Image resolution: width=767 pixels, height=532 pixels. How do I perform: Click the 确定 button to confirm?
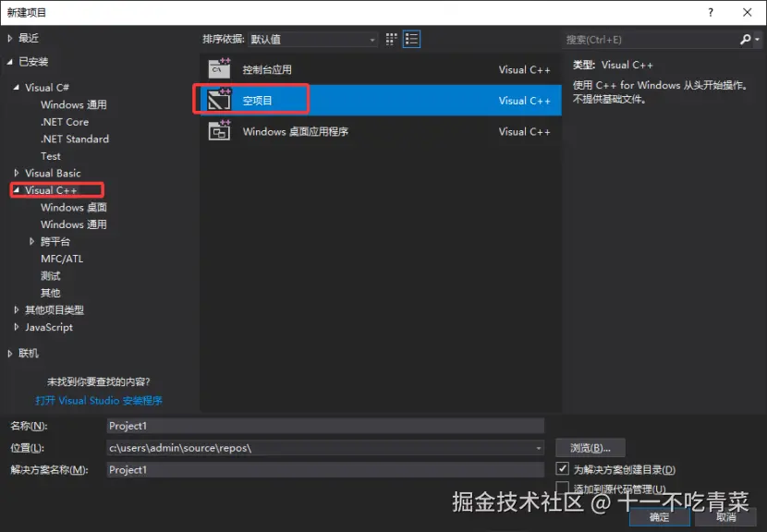659,517
